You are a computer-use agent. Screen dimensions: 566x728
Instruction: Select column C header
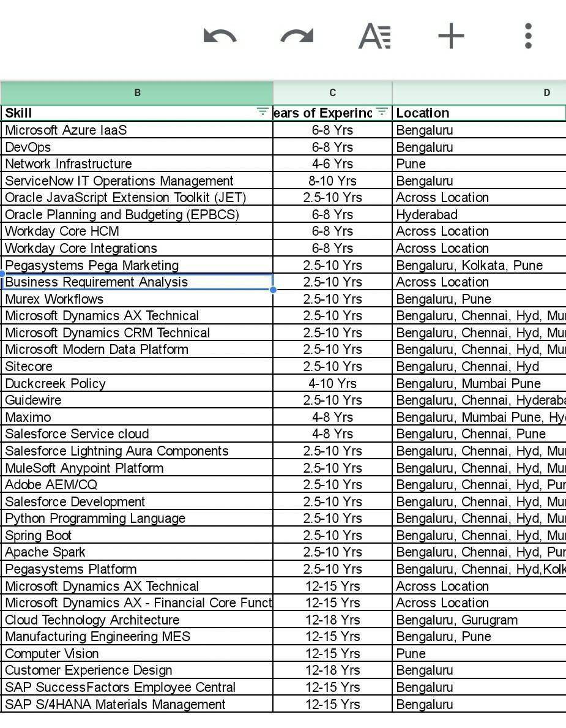pos(333,93)
